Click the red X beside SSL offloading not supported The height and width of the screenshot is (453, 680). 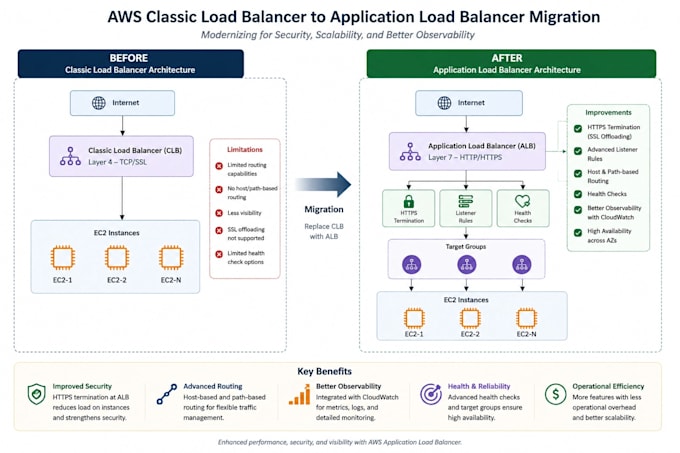(219, 230)
